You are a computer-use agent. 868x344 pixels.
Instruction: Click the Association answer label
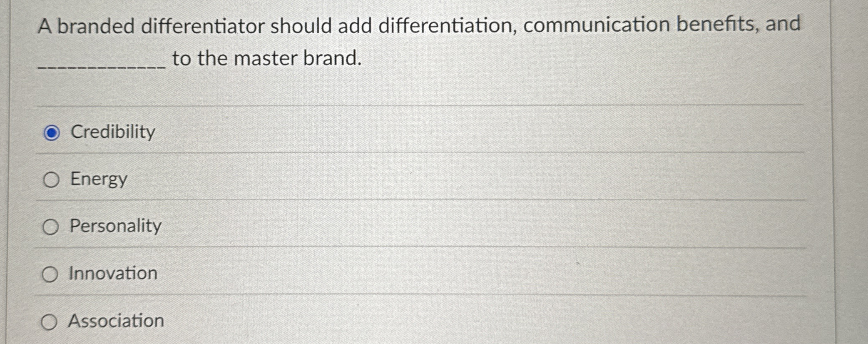click(116, 322)
